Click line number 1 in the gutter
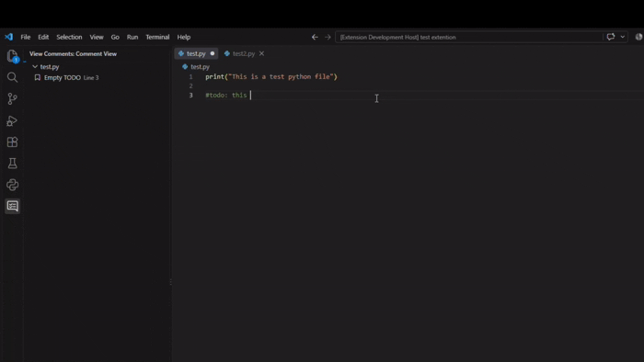The height and width of the screenshot is (362, 644). click(x=191, y=76)
